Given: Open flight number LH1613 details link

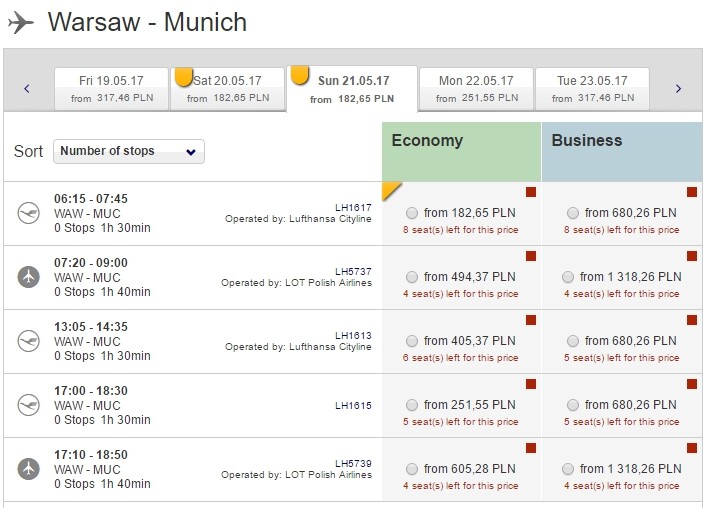Looking at the screenshot, I should pos(353,336).
